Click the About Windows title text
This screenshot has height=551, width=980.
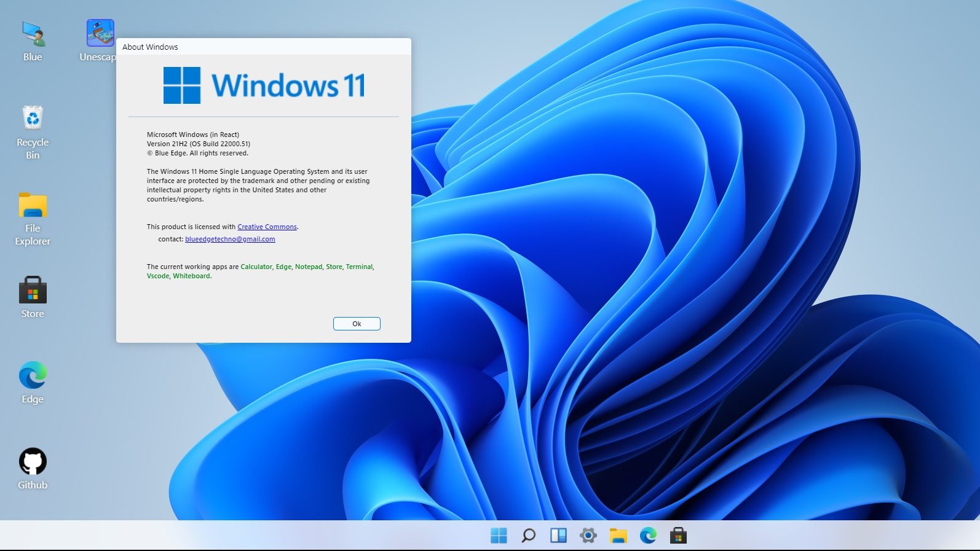[150, 47]
